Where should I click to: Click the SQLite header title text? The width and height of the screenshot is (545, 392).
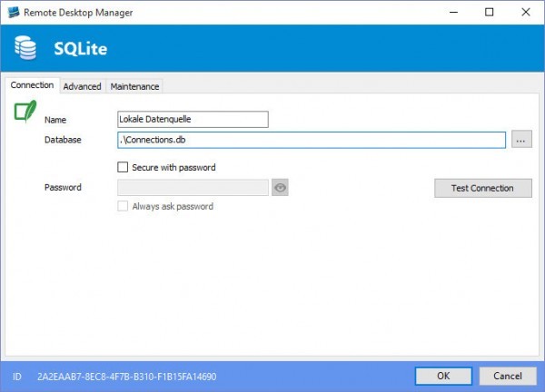coord(80,48)
